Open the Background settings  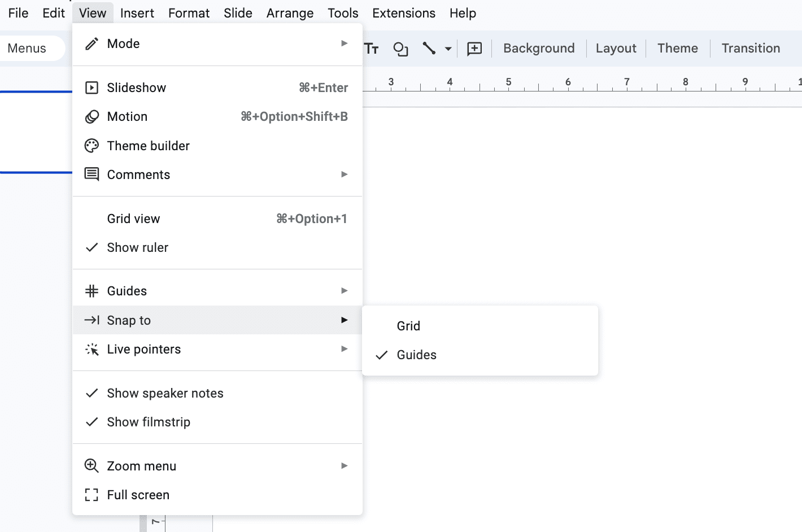[538, 48]
